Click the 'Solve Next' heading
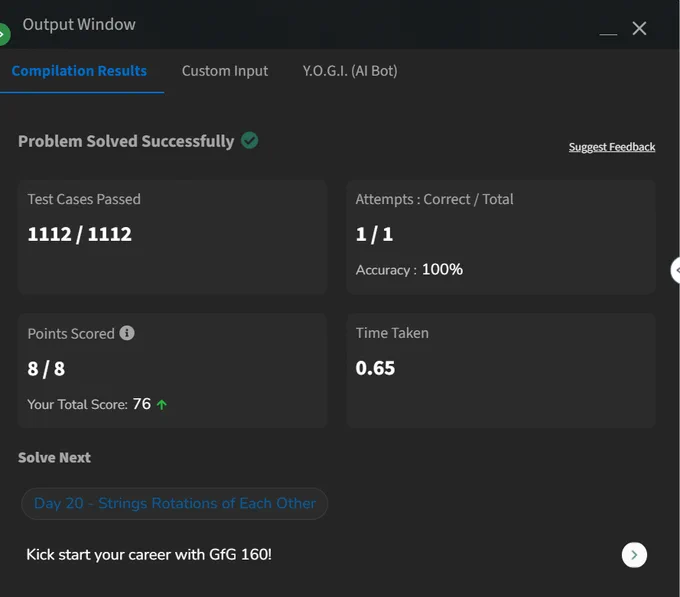 [55, 457]
